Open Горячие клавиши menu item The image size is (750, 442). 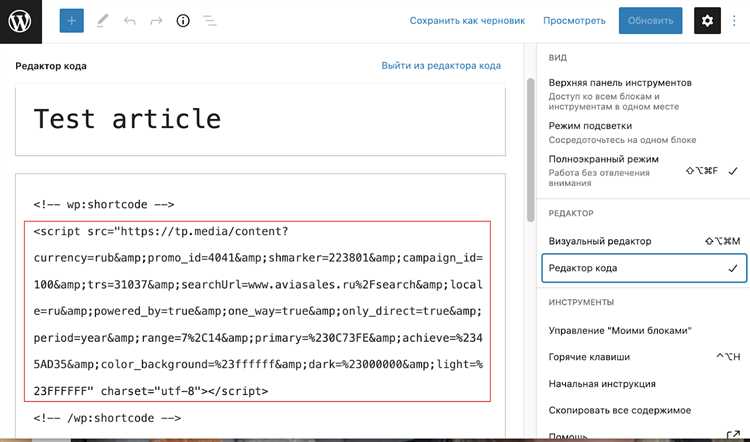tap(643, 357)
